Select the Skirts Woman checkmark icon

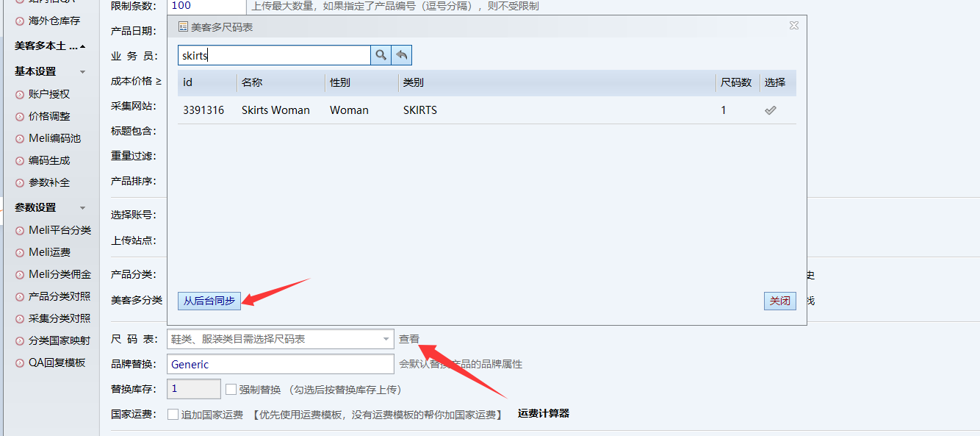point(770,110)
